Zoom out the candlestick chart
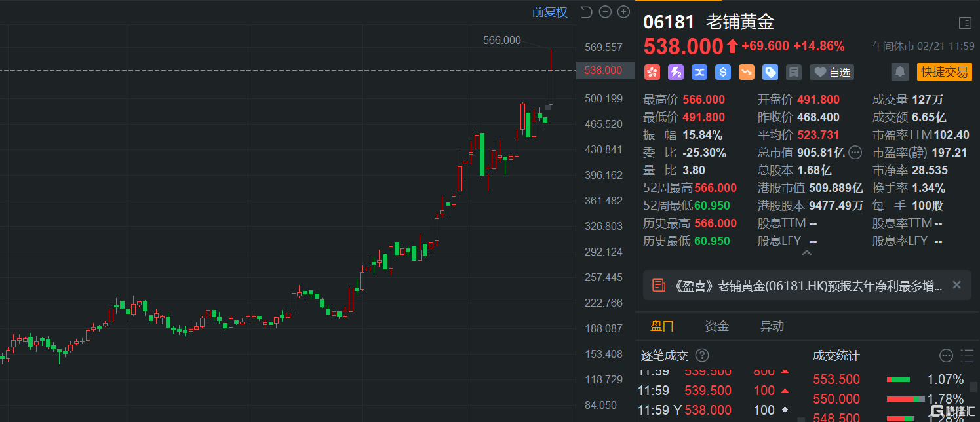Image resolution: width=980 pixels, height=422 pixels. point(605,12)
